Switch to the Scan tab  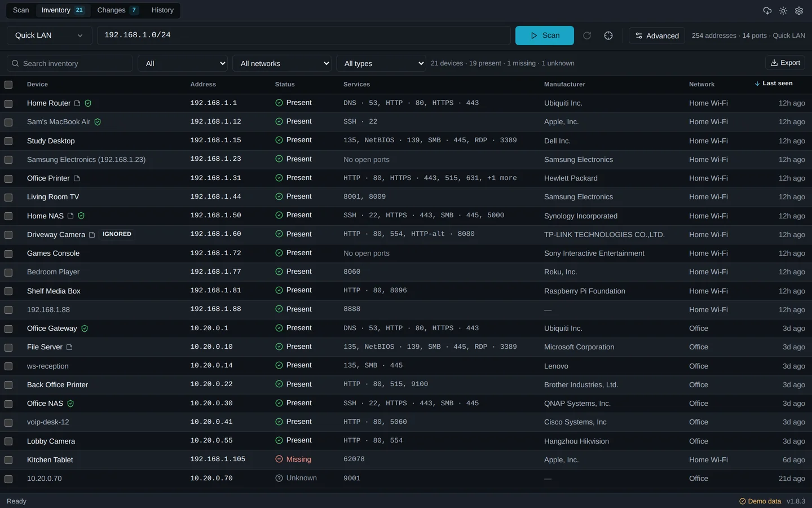[x=21, y=10]
